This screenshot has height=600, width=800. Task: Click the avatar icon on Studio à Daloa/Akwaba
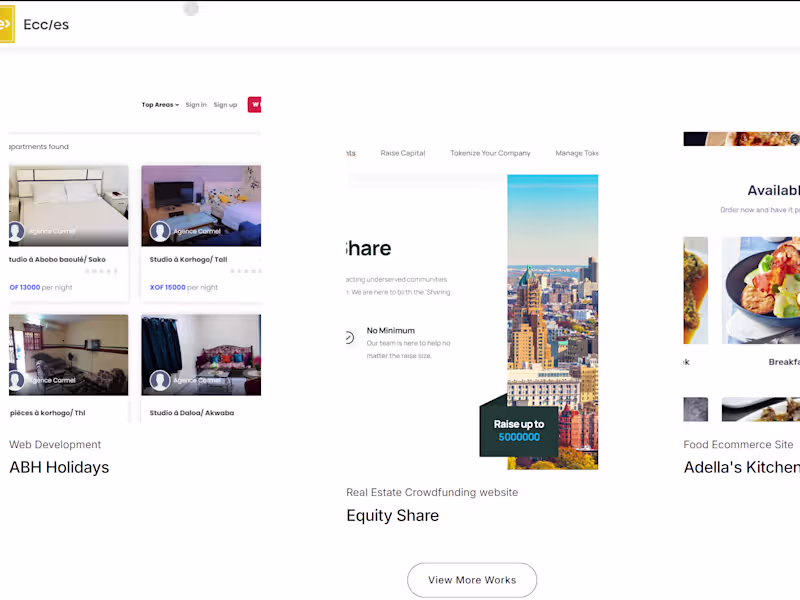[160, 380]
